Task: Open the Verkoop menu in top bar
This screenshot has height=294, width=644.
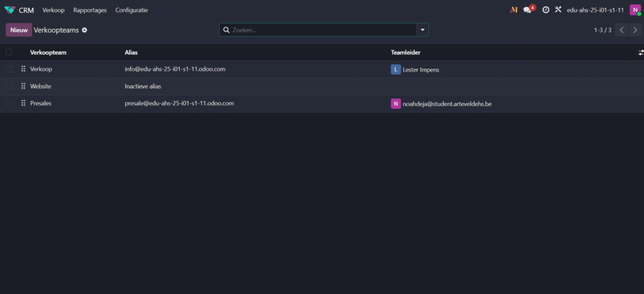Action: pos(53,10)
